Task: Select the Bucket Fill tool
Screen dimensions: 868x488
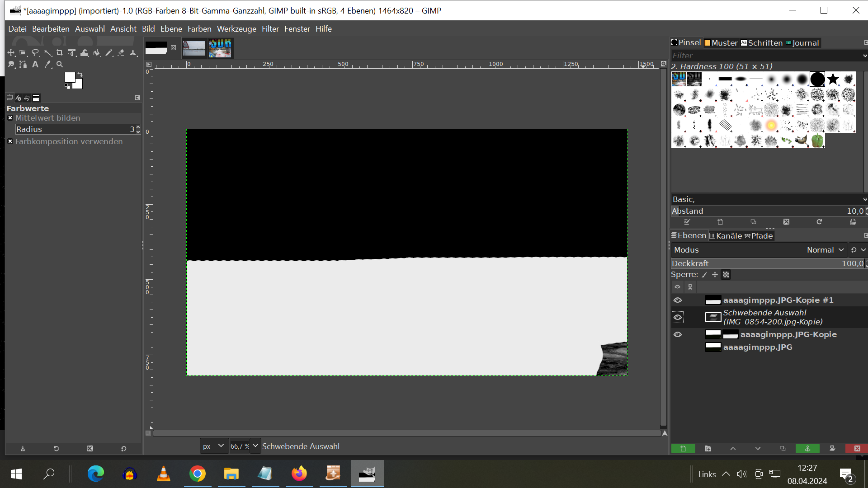Action: coord(96,53)
